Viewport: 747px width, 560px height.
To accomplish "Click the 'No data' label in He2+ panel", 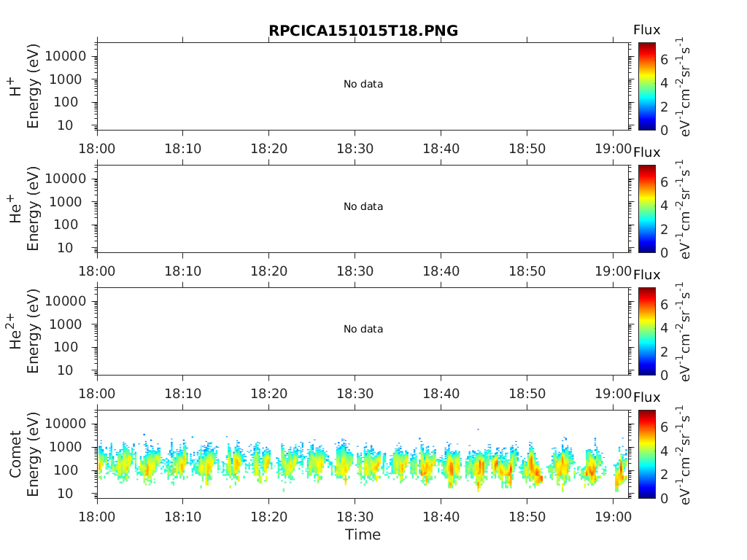I will pyautogui.click(x=363, y=329).
